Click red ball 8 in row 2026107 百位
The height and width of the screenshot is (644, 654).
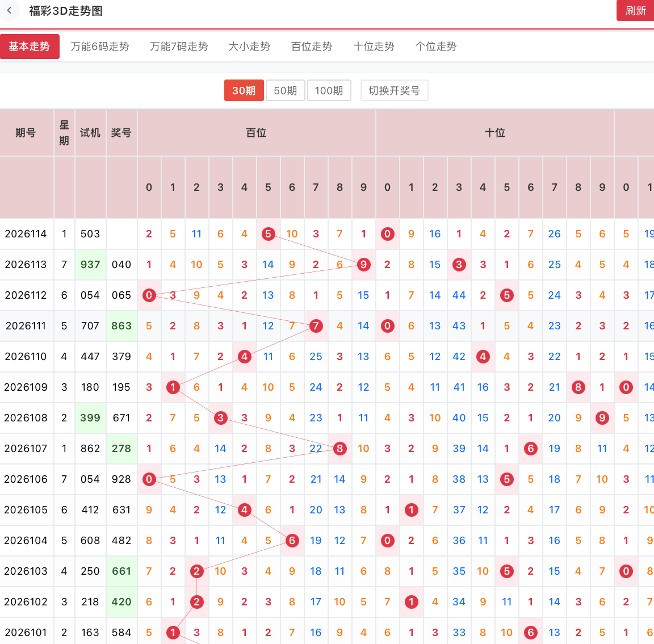pos(340,449)
